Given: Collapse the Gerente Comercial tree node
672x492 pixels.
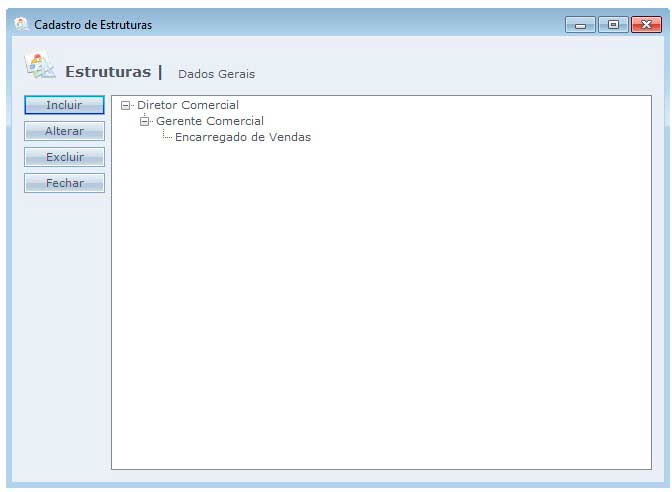Looking at the screenshot, I should (145, 121).
